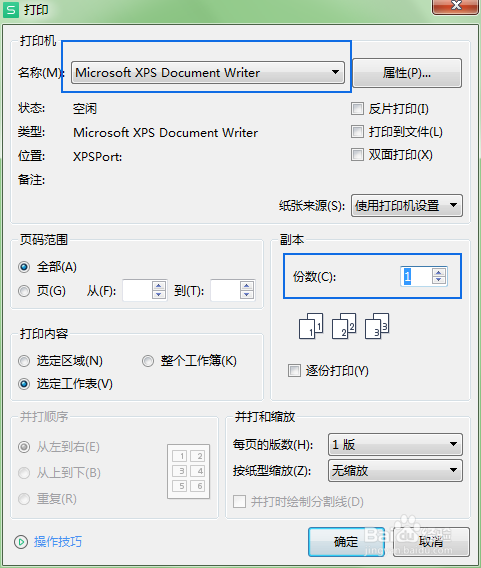The height and width of the screenshot is (568, 481).
Task: Select 选定工作表(V) print content
Action: [24, 384]
